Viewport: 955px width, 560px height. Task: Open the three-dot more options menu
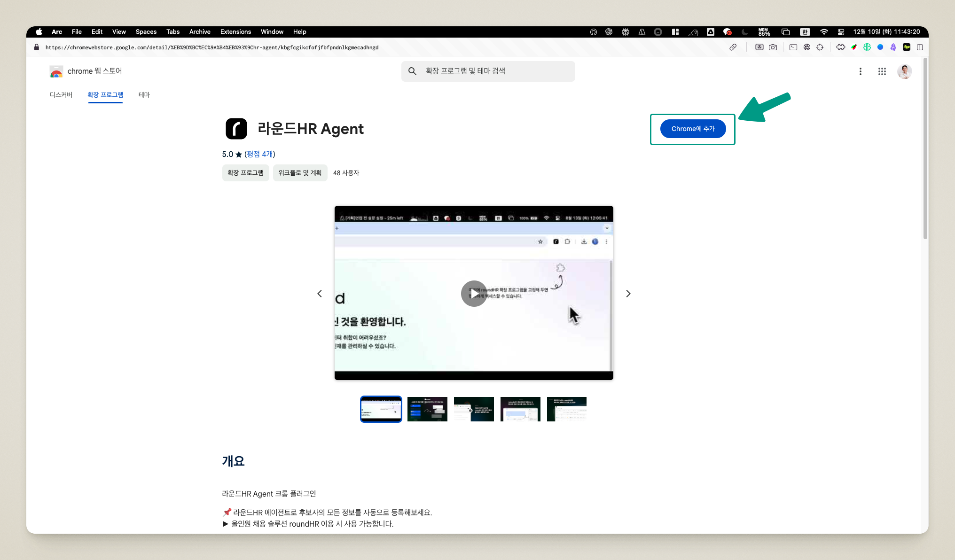[x=860, y=71]
